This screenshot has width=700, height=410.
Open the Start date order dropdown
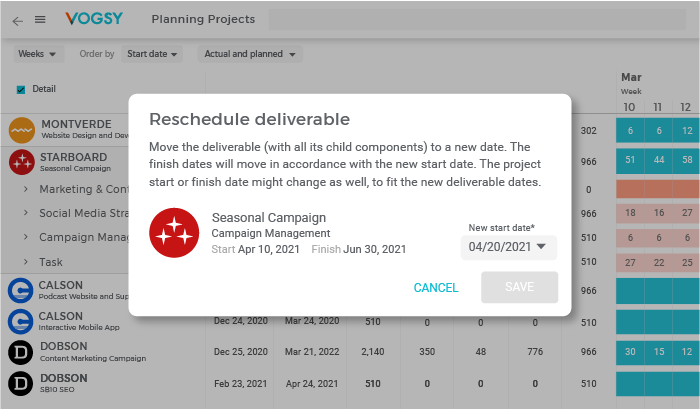(x=153, y=54)
